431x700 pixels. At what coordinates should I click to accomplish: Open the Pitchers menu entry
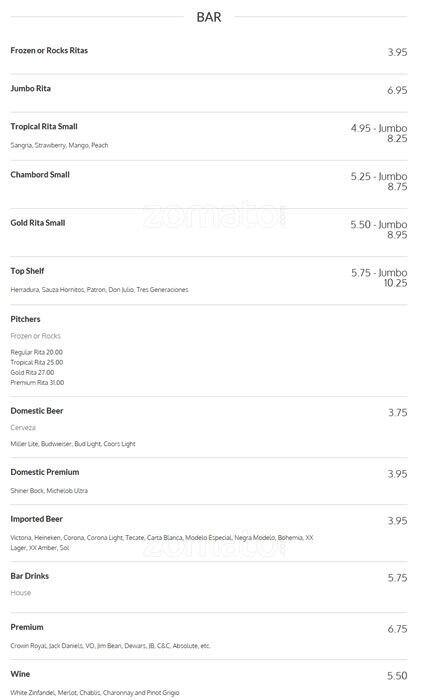pos(25,319)
